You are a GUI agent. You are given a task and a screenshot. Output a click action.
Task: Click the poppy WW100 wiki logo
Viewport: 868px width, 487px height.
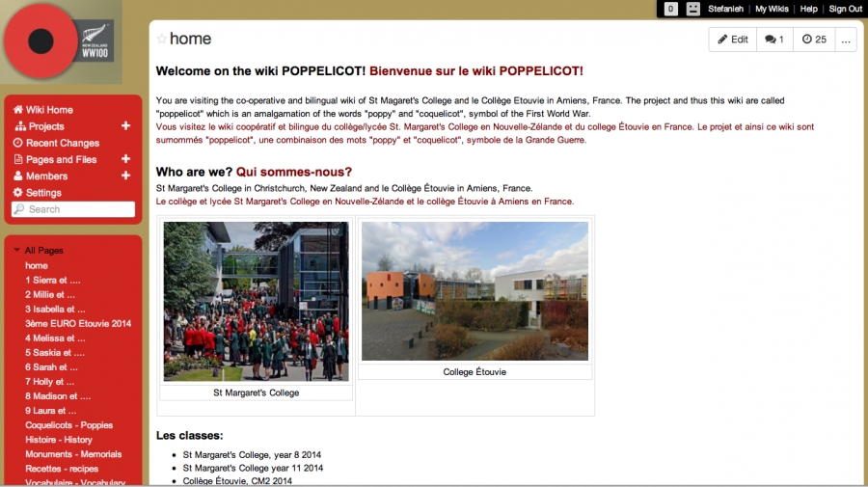[60, 41]
